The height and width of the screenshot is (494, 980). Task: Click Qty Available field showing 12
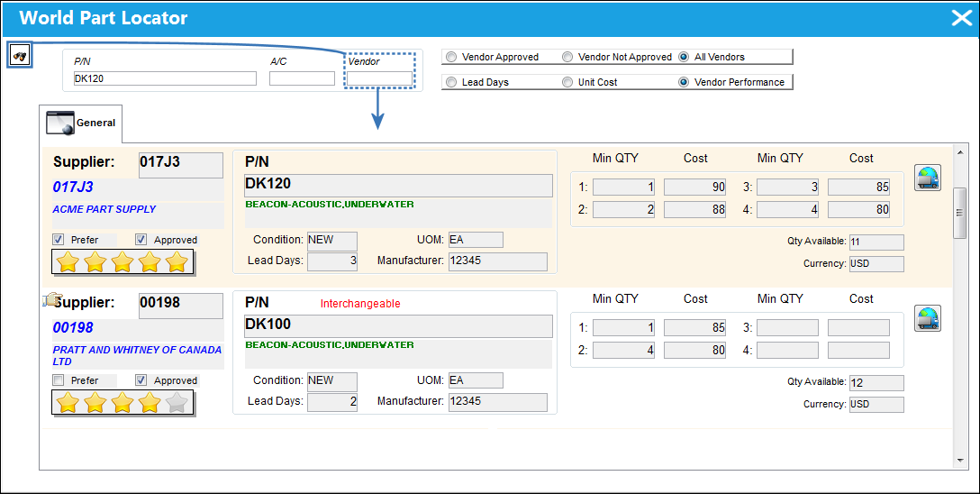point(876,383)
